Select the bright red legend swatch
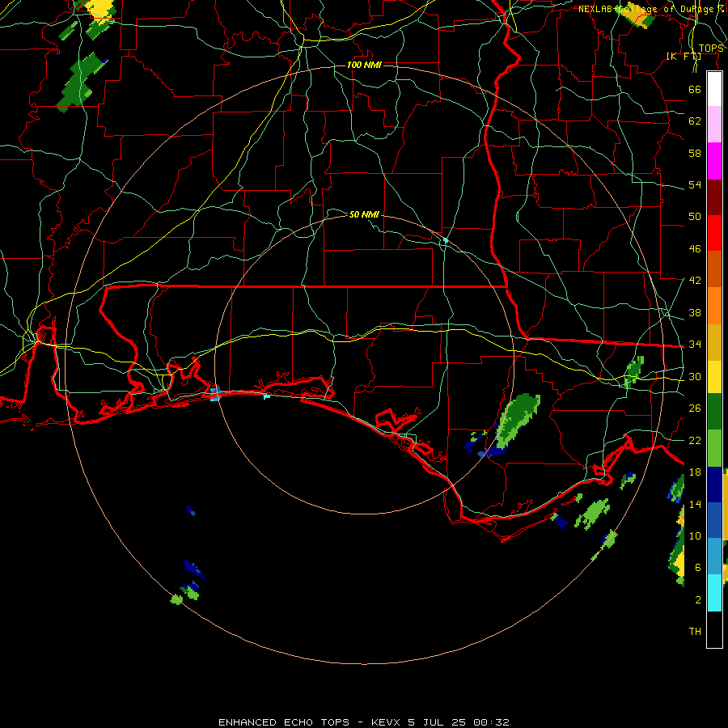 714,233
